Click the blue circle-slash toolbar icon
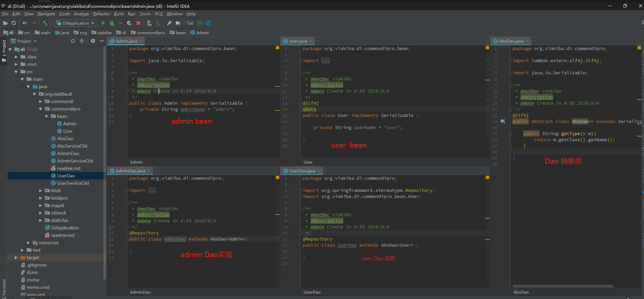 click(x=208, y=23)
